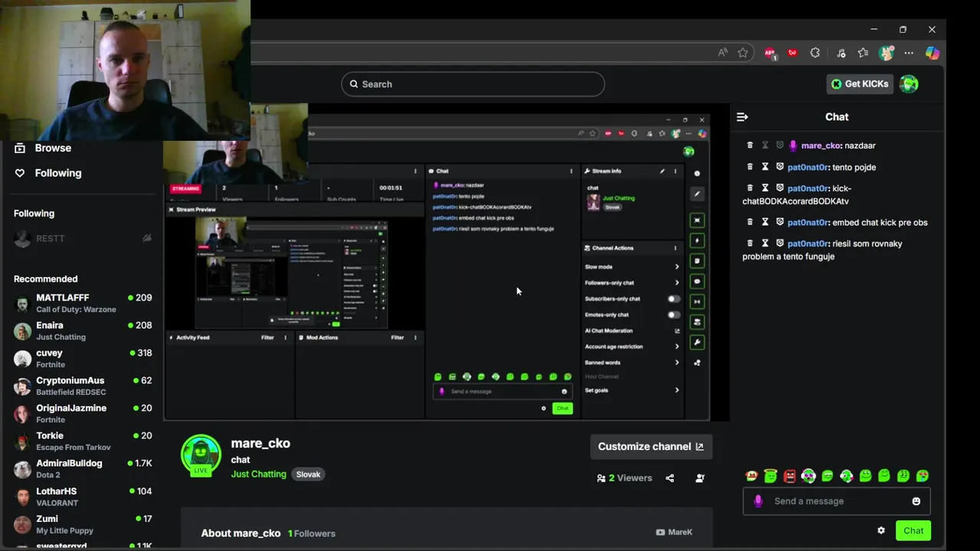Screen dimensions: 980x551
Task: Delete the 'embed chat kick pre obs' message
Action: click(x=750, y=222)
